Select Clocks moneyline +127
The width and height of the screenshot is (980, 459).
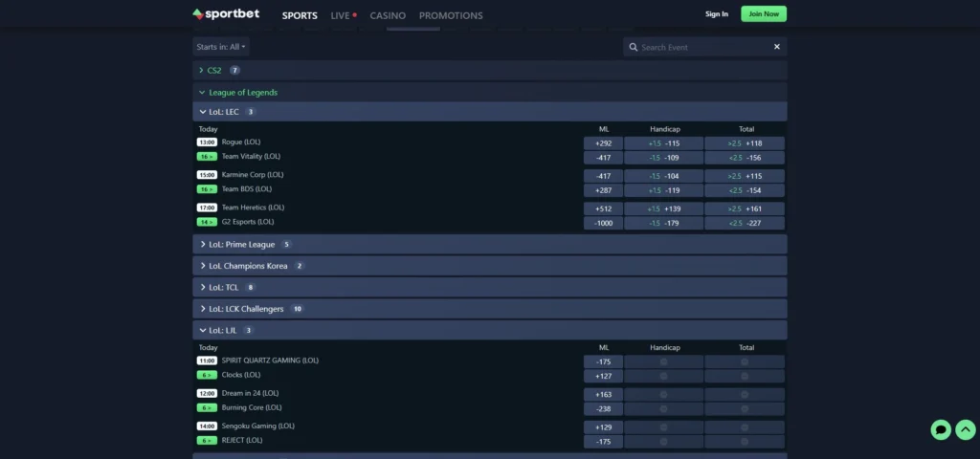(603, 377)
